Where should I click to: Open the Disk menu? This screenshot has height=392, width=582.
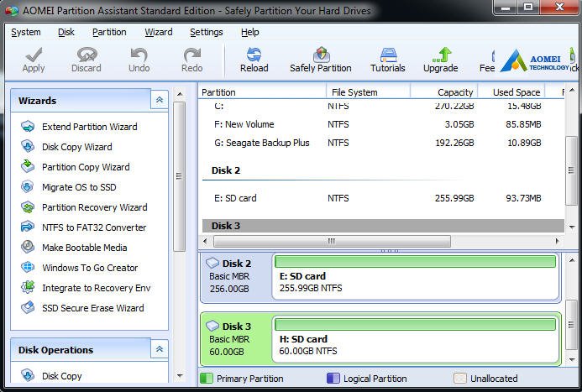click(66, 32)
